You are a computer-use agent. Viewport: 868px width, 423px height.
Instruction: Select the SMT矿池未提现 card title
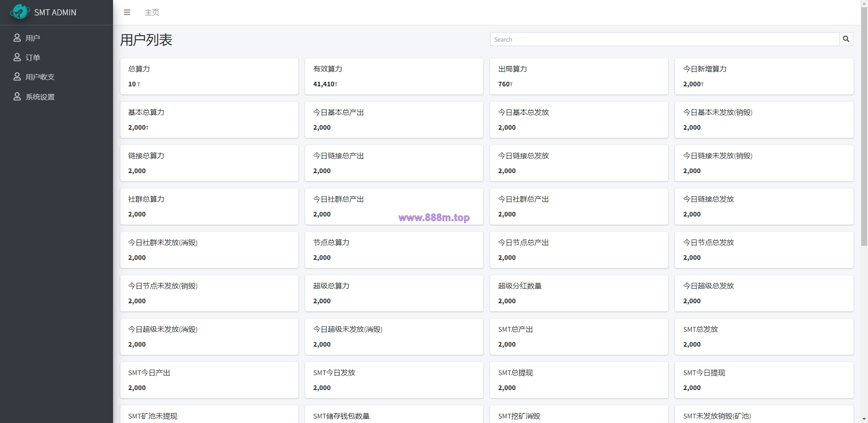[153, 416]
